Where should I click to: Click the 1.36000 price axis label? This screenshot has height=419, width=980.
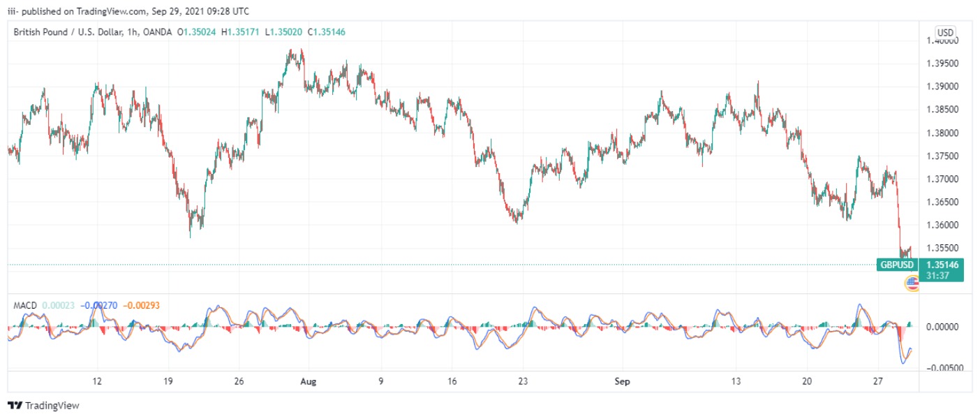click(x=942, y=225)
